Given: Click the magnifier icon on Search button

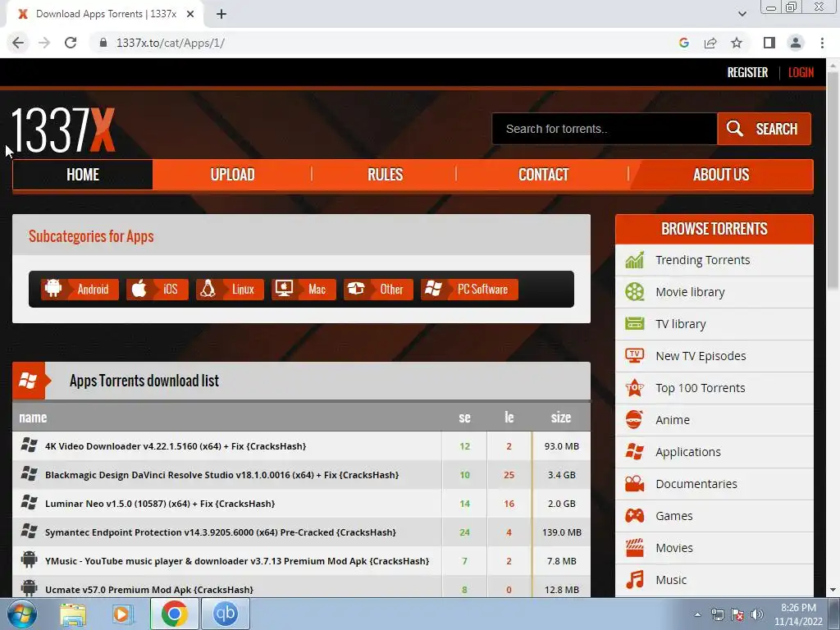Looking at the screenshot, I should (x=734, y=128).
